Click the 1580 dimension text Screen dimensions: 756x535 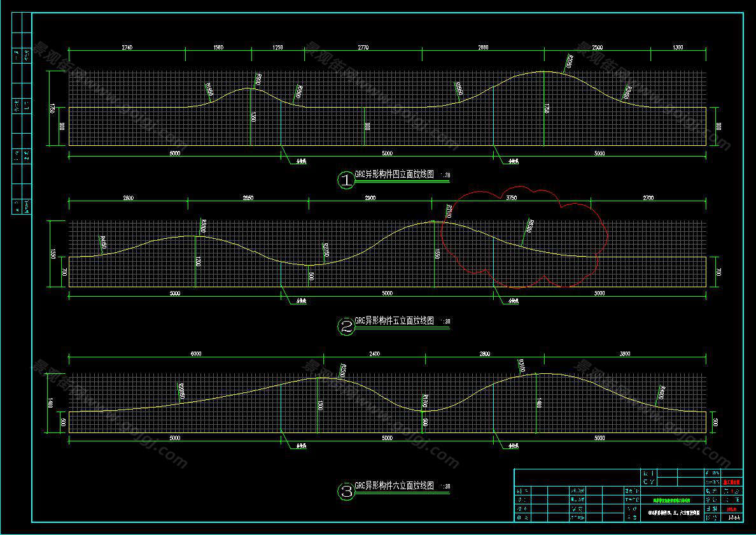click(217, 48)
